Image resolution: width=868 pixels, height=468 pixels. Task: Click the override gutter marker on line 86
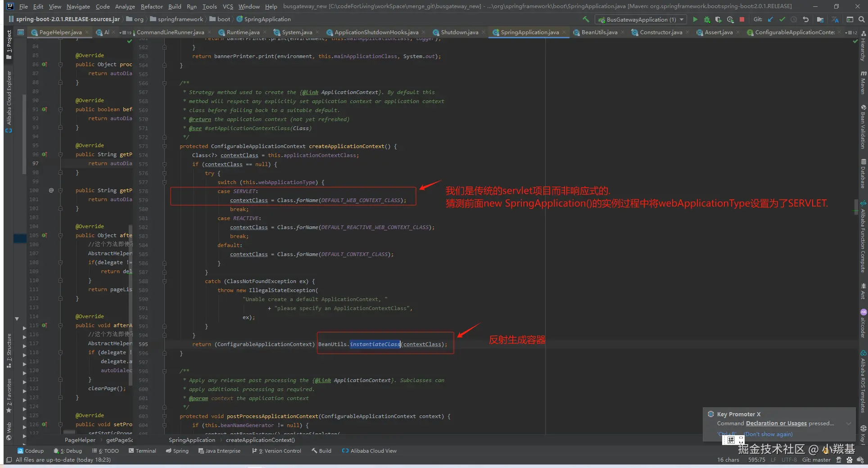click(44, 64)
